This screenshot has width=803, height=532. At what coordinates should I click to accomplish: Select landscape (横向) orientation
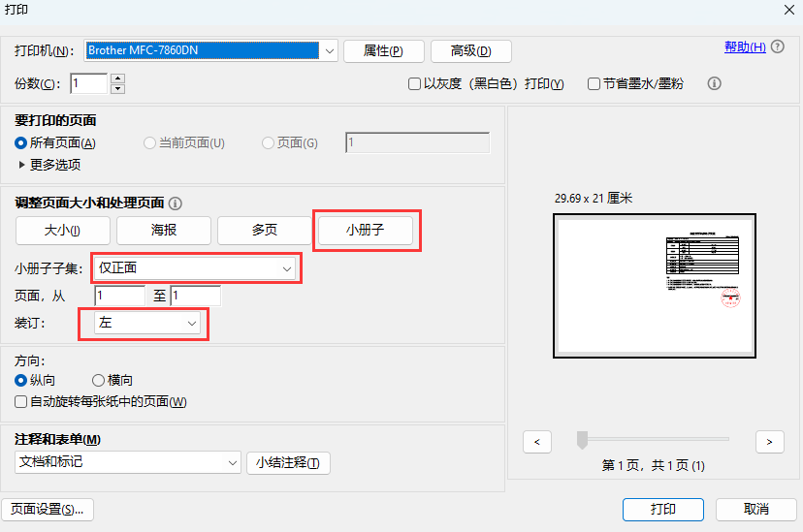tap(98, 381)
